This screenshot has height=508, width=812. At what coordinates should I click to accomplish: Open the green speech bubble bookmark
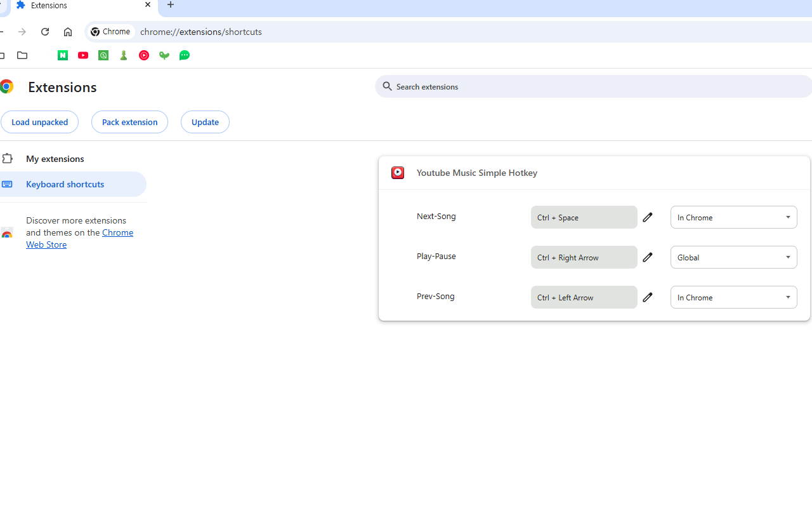click(x=185, y=55)
